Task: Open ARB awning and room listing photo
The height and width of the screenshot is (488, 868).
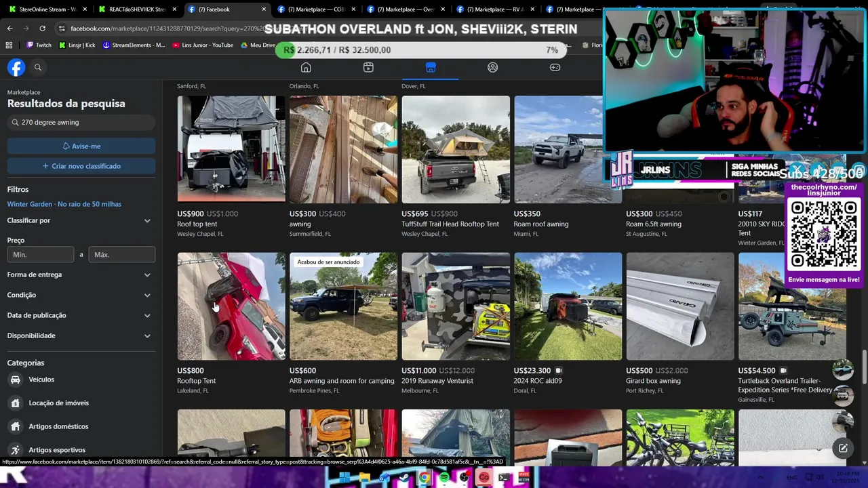Action: coord(343,306)
